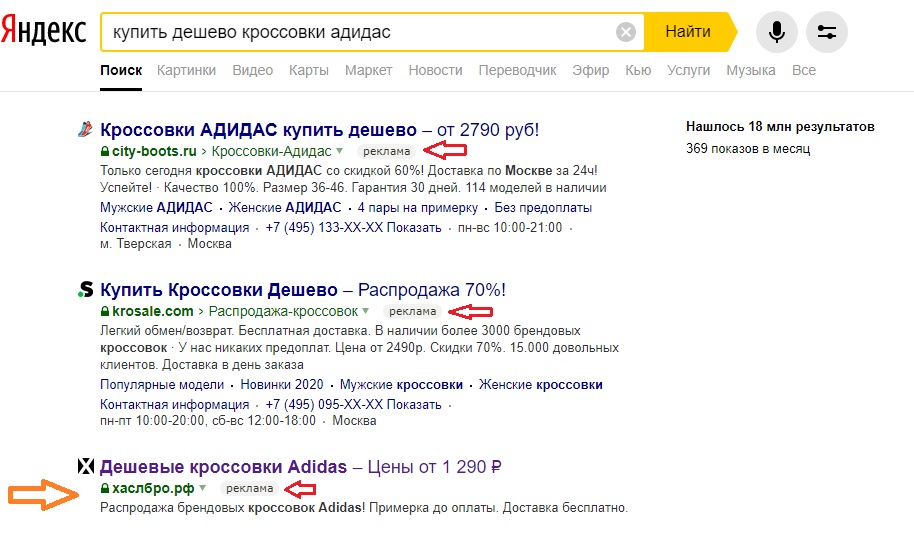Image resolution: width=914 pixels, height=543 pixels.
Task: Click the city-boots.ru favicon
Action: tap(85, 129)
